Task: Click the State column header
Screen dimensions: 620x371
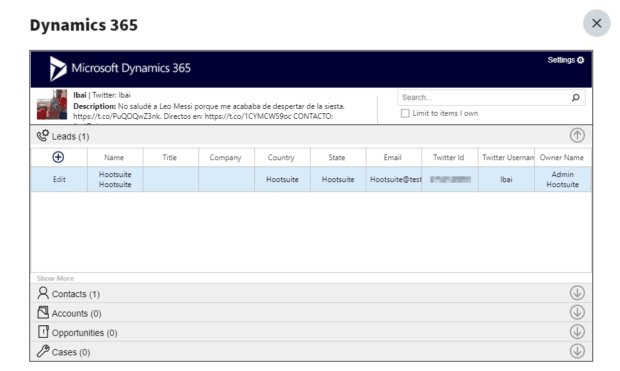Action: (337, 157)
